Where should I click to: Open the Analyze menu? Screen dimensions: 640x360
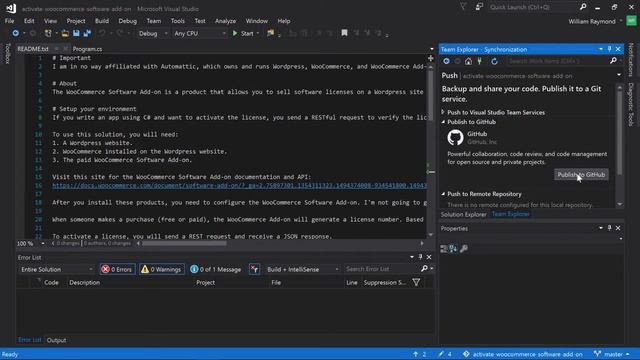(225, 21)
